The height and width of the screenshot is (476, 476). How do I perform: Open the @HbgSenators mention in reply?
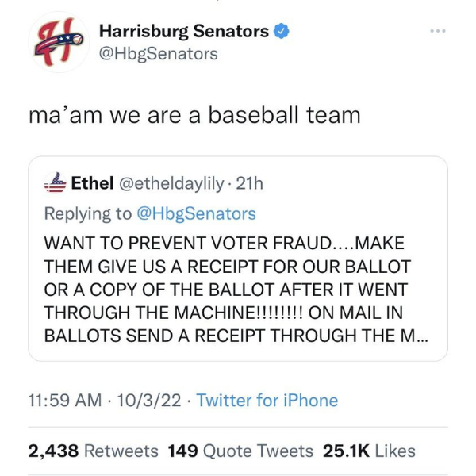[197, 213]
